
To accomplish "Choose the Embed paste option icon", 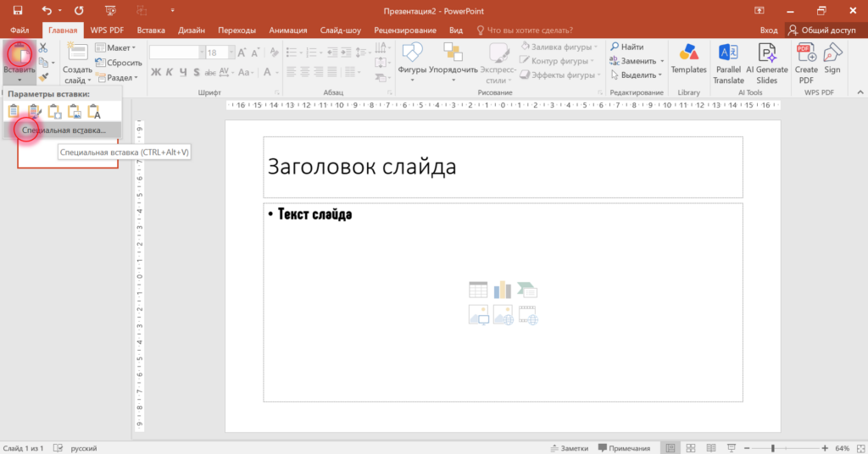I will click(x=54, y=112).
